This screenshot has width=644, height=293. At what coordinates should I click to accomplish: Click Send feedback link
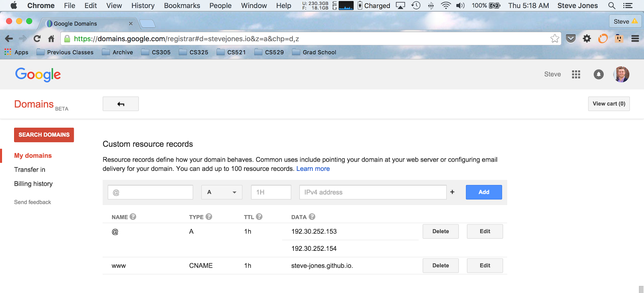(33, 202)
